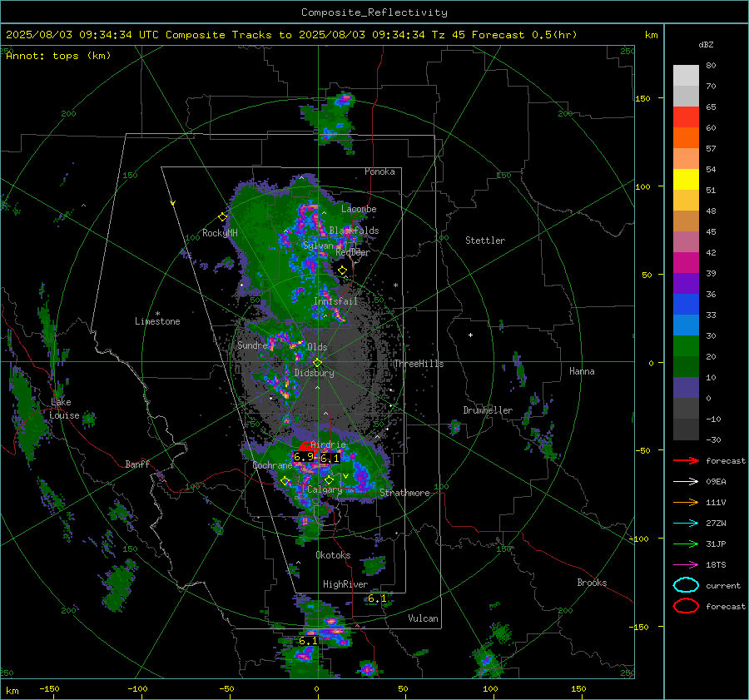Click the Stettler city label
749x700 pixels.
(485, 241)
